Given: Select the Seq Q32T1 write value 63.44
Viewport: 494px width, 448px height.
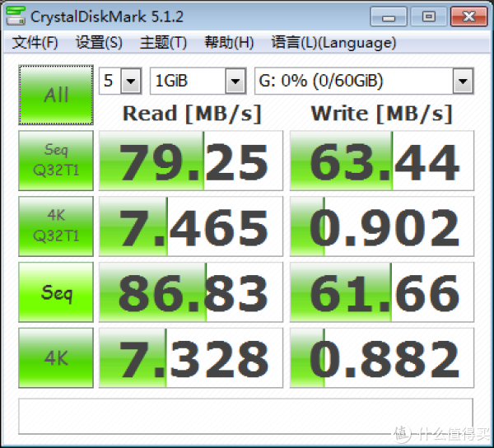Looking at the screenshot, I should 382,161.
